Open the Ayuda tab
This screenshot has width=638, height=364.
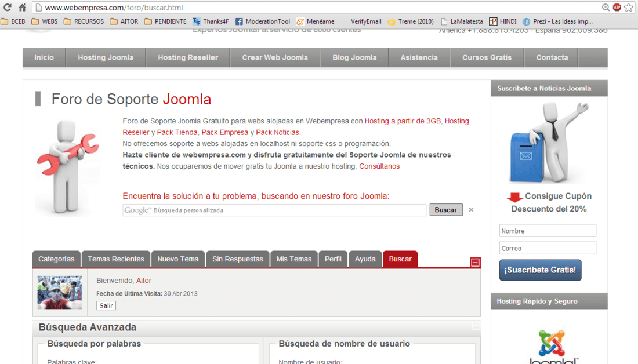365,259
